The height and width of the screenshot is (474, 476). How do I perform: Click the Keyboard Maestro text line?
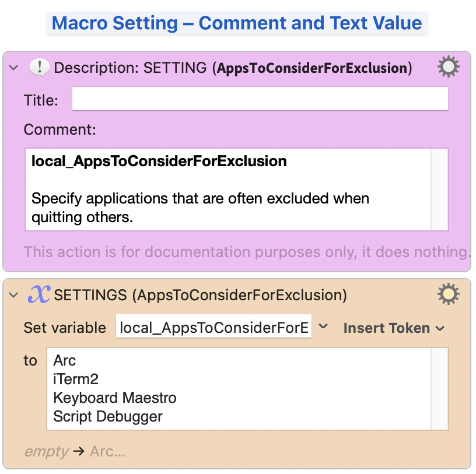[x=114, y=398]
